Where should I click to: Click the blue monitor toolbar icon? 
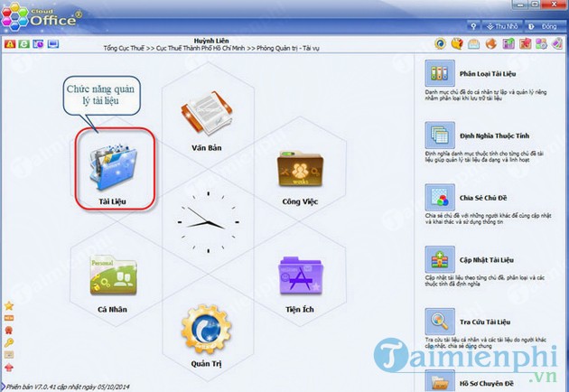pyautogui.click(x=53, y=44)
